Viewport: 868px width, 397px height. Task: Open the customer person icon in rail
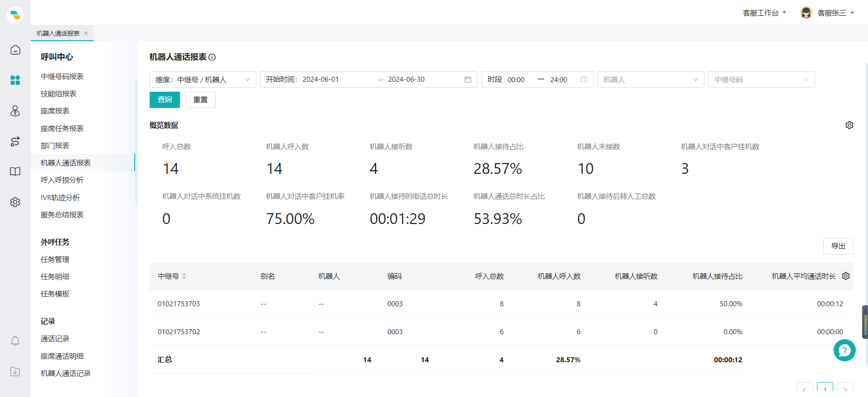[x=15, y=111]
